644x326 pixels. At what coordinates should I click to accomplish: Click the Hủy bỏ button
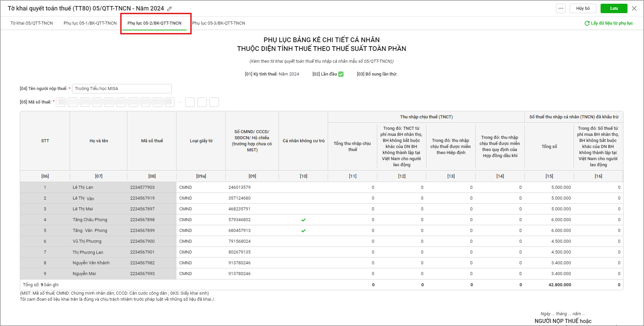pos(583,8)
